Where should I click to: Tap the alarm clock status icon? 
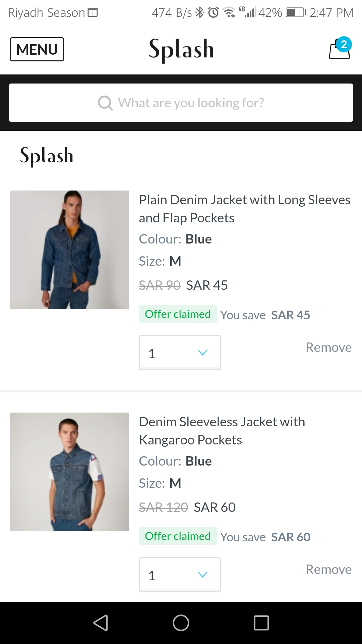pos(214,13)
